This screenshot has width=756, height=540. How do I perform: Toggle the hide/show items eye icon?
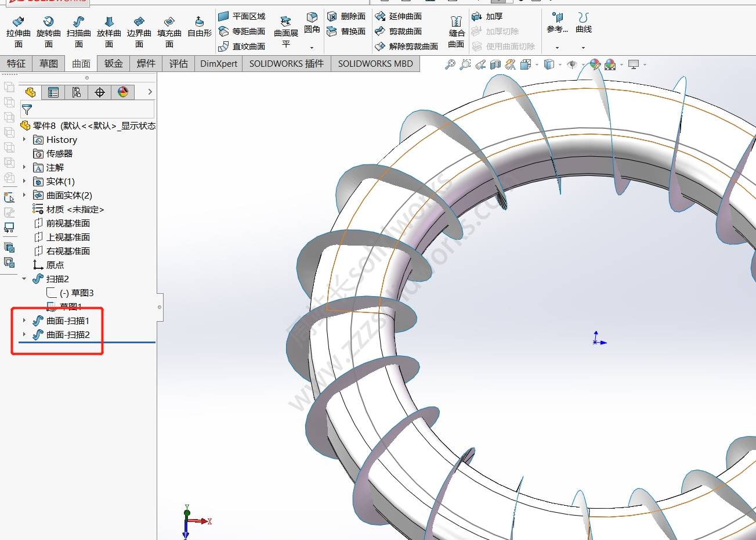572,64
